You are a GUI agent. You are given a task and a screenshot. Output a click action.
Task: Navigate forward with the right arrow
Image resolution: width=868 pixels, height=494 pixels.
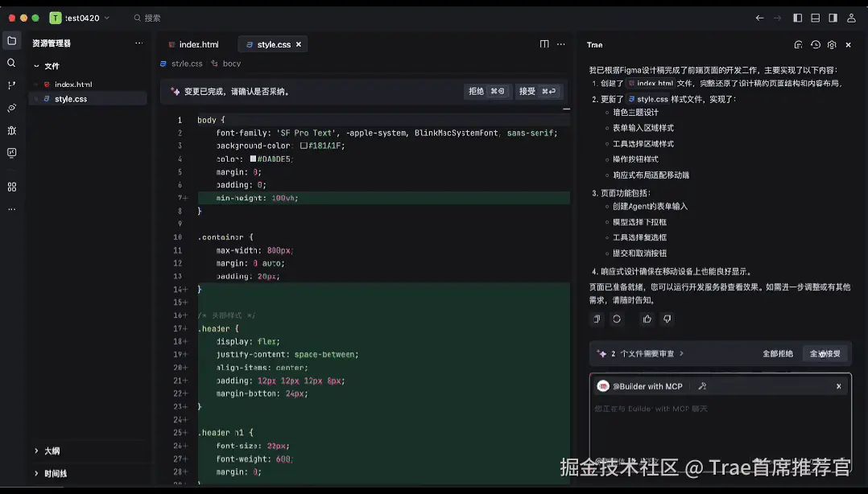(777, 19)
